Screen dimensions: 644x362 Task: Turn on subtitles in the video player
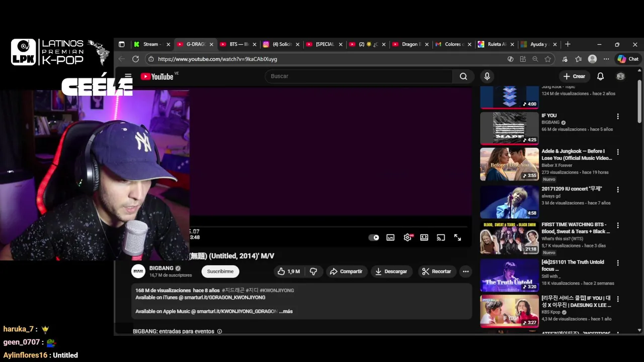click(390, 237)
